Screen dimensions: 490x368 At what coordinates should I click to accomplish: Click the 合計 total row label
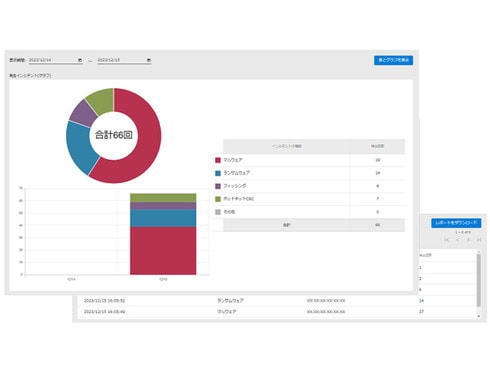pos(287,225)
